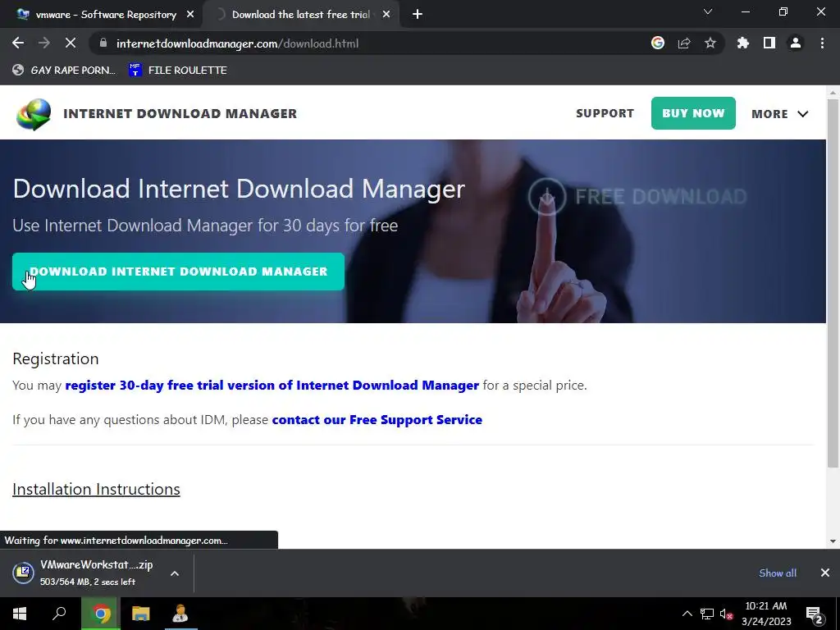Bookmark this page with the star icon
This screenshot has height=630, width=840.
pos(710,43)
